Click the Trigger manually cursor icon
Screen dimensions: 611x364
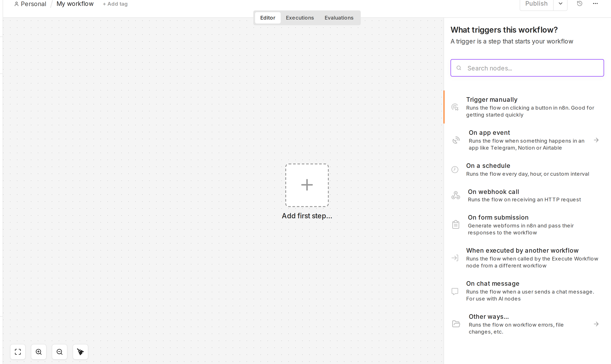[x=455, y=107]
